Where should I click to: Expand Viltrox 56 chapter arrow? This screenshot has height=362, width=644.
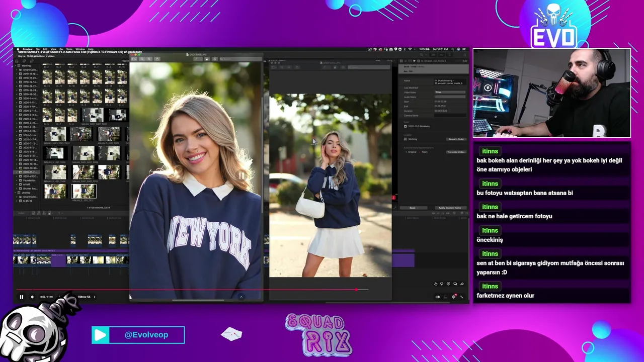pos(95,297)
